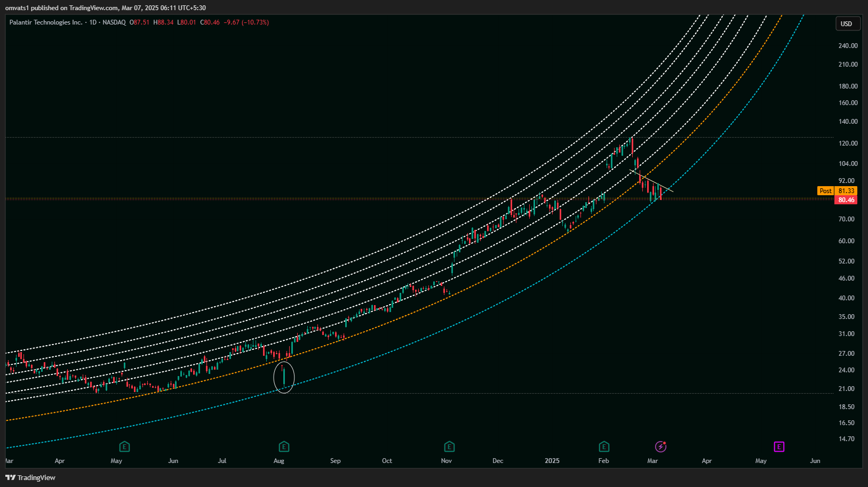Click the 104.00 price axis label
This screenshot has height=487, width=868.
(848, 164)
